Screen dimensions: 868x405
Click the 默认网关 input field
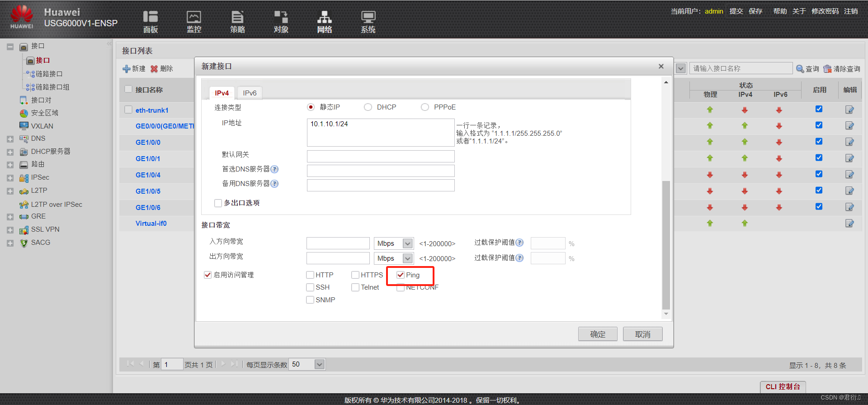(x=381, y=157)
